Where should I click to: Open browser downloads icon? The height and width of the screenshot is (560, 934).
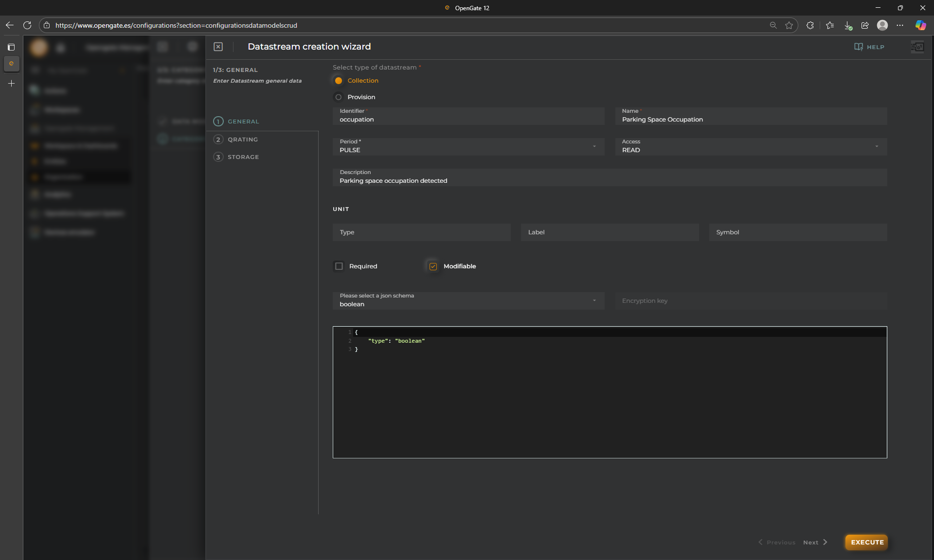[847, 25]
